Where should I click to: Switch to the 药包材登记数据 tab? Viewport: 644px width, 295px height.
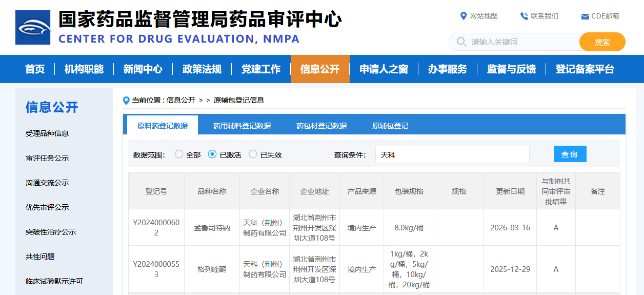click(x=321, y=126)
